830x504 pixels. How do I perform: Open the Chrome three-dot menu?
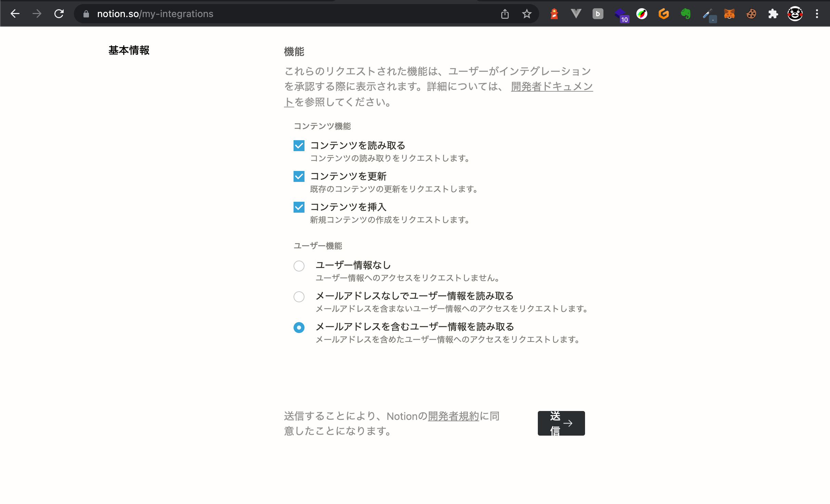click(x=817, y=14)
